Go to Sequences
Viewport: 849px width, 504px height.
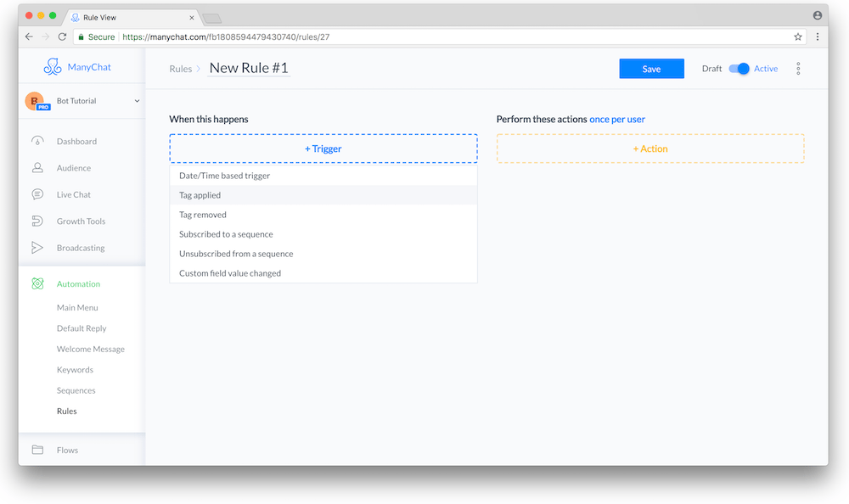tap(76, 390)
